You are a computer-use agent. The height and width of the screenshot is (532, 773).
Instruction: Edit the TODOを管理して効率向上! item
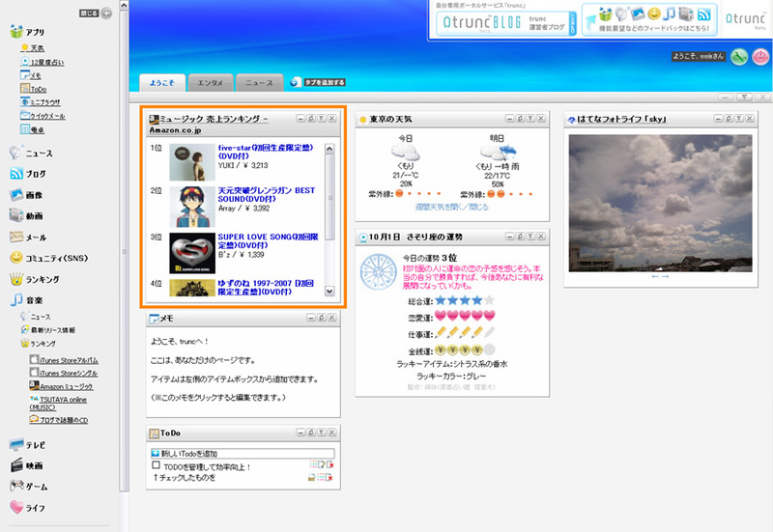[322, 464]
